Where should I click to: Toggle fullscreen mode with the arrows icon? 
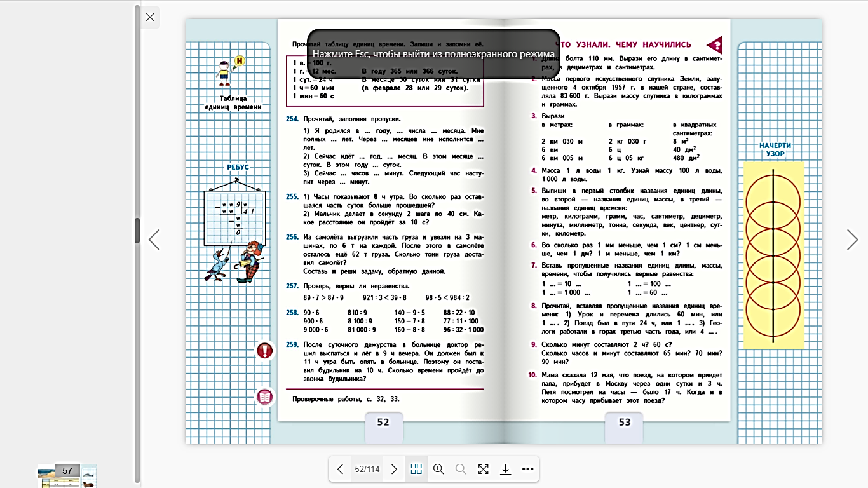483,470
